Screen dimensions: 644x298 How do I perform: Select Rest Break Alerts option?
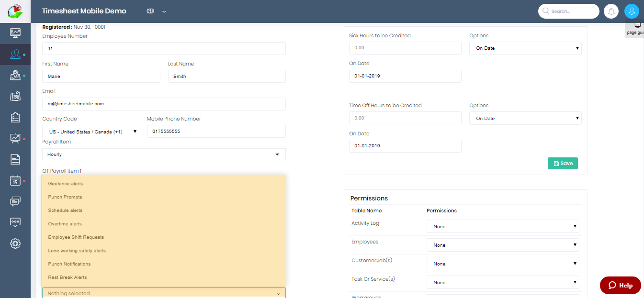pos(164,277)
